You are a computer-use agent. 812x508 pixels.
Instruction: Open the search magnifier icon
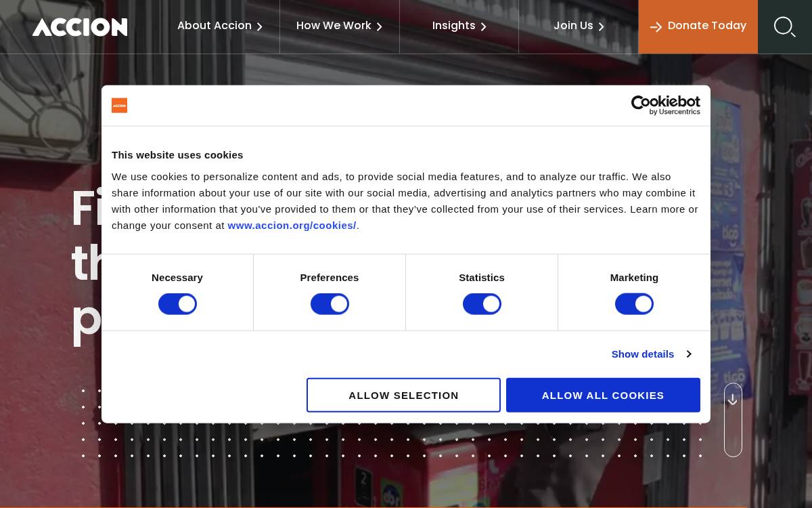[x=784, y=27]
